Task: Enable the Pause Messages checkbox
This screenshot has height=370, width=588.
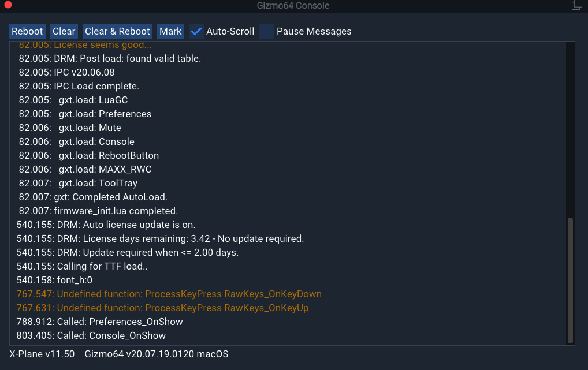Action: click(x=267, y=32)
